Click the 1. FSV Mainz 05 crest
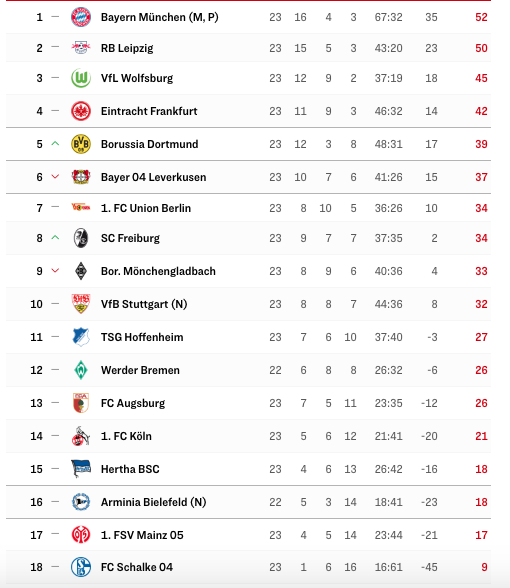The height and width of the screenshot is (588, 510). [x=81, y=535]
